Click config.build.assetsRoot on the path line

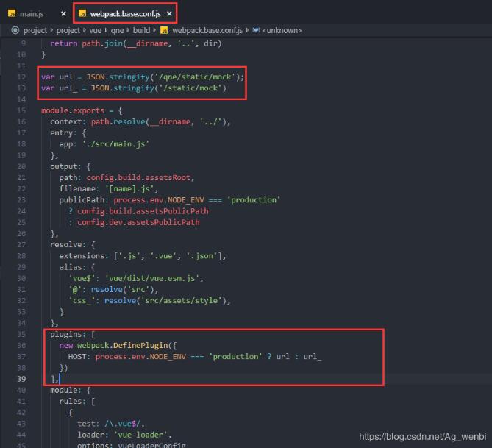click(140, 177)
